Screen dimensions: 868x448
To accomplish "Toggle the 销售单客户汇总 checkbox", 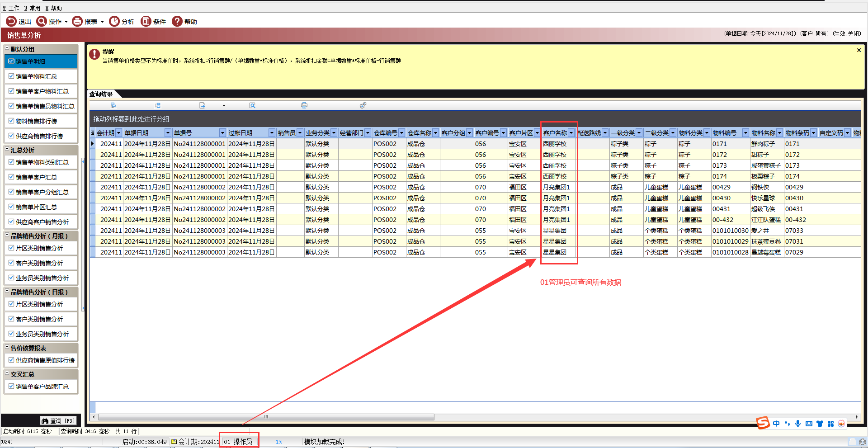I will tap(11, 177).
